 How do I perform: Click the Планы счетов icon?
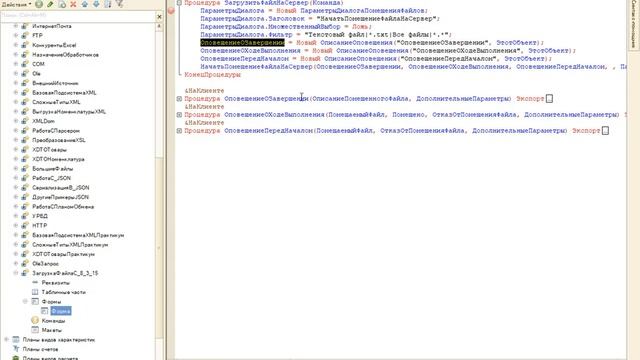click(16, 349)
